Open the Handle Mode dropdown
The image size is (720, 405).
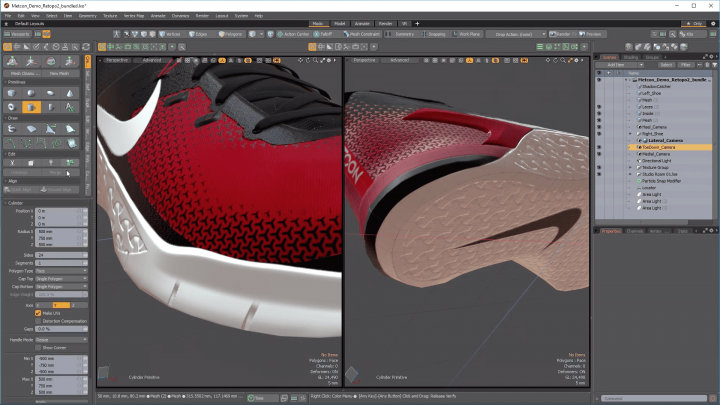[x=59, y=339]
